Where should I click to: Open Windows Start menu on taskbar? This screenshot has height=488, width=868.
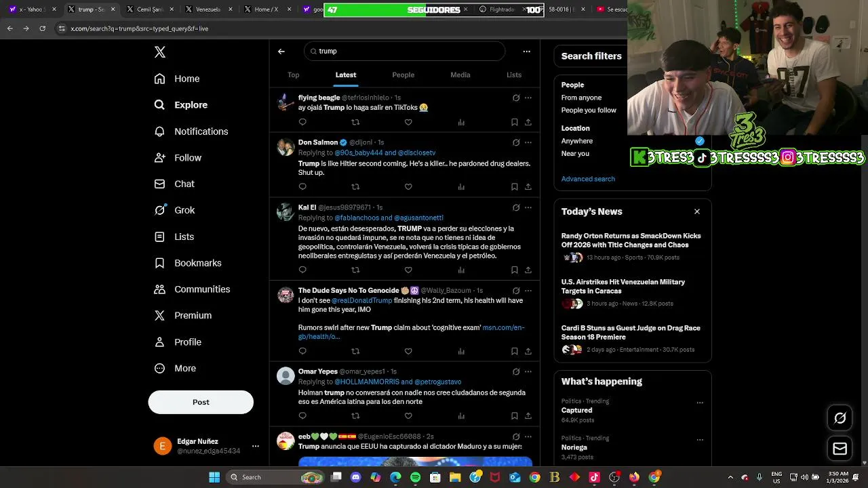click(214, 477)
